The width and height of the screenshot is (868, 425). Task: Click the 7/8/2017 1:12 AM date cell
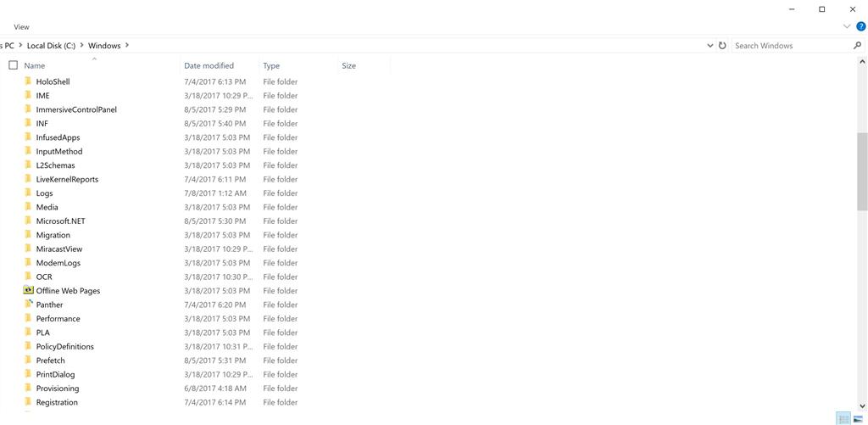[x=215, y=193]
